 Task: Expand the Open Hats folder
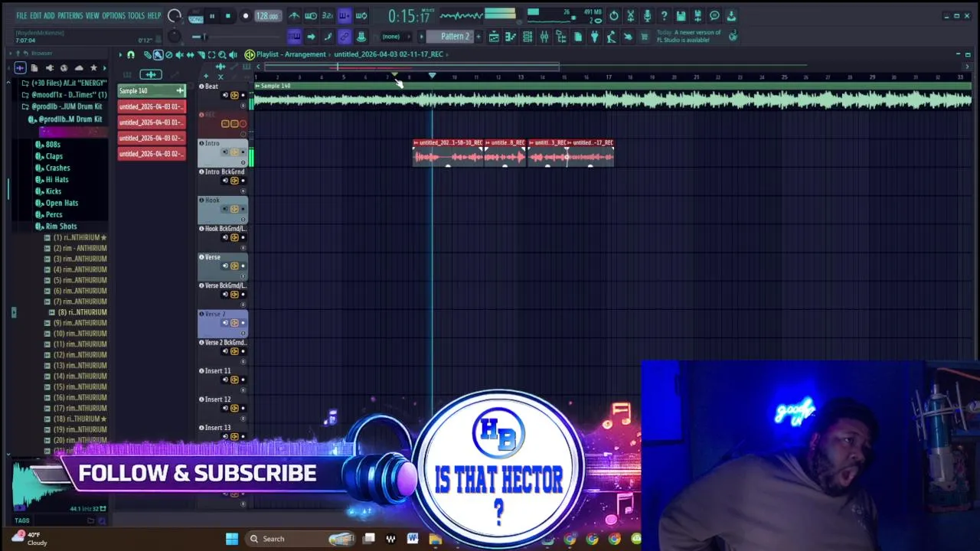coord(61,203)
